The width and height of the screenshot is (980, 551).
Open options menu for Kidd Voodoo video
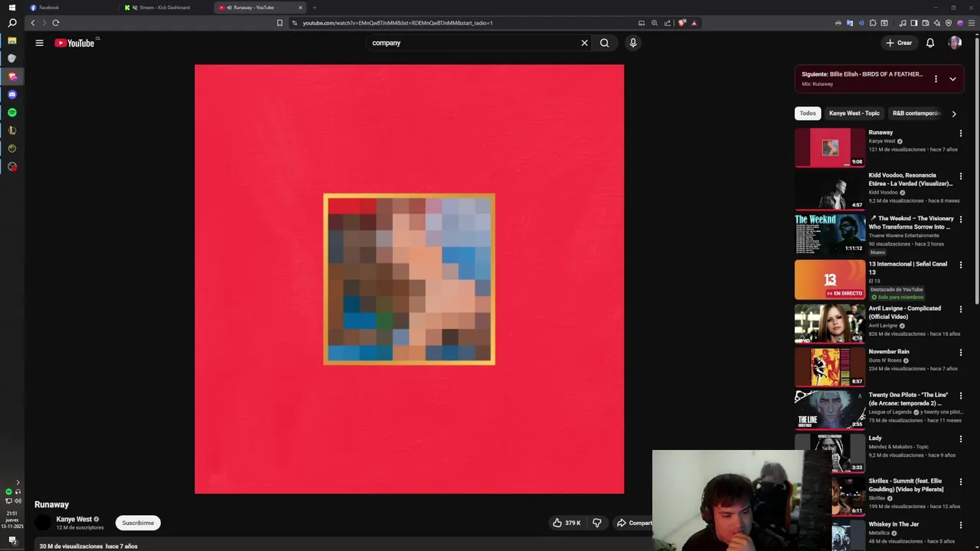pos(961,176)
